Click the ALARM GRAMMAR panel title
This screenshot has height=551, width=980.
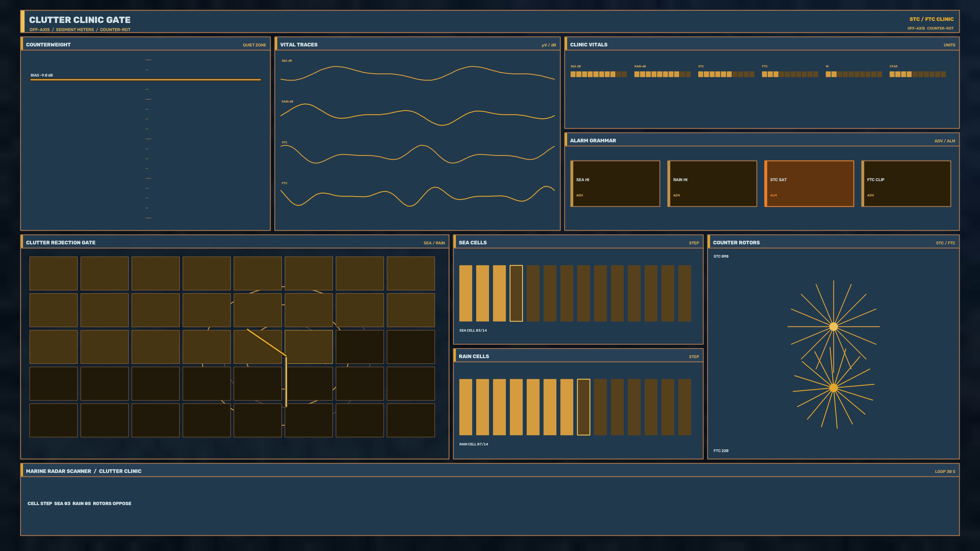[593, 140]
